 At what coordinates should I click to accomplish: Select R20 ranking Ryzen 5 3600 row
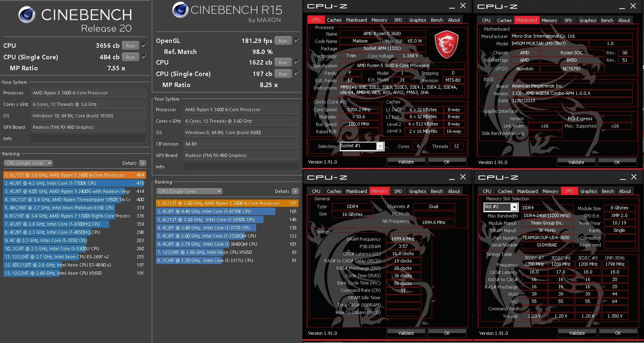pos(74,175)
